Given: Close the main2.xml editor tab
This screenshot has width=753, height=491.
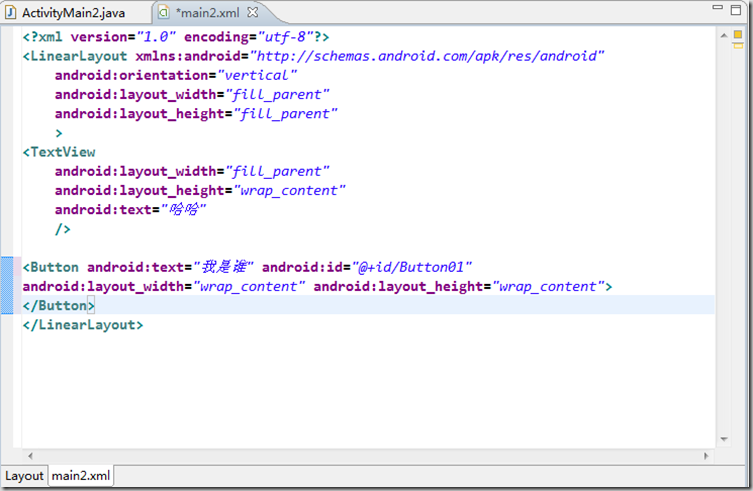Looking at the screenshot, I should pyautogui.click(x=253, y=13).
